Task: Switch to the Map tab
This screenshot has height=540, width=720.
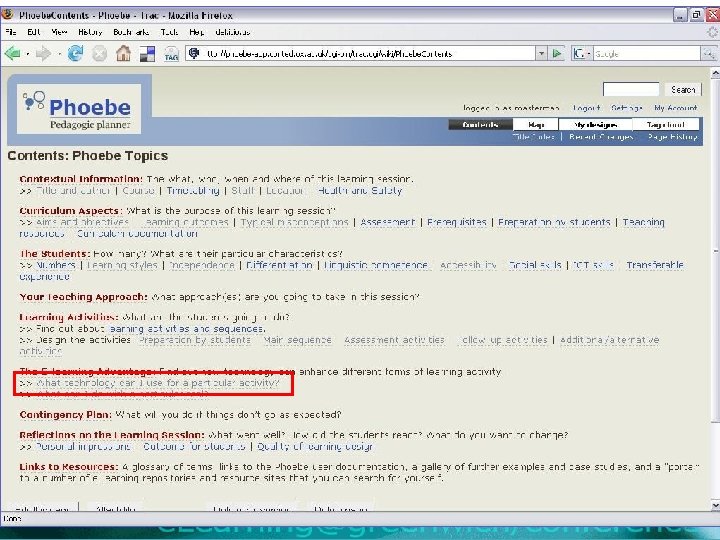Action: tap(536, 124)
